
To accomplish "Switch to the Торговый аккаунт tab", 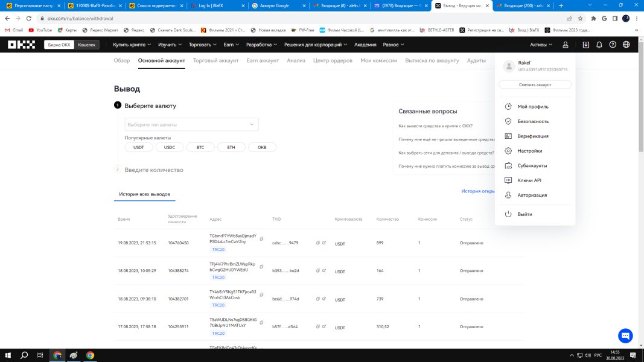I will tap(215, 60).
